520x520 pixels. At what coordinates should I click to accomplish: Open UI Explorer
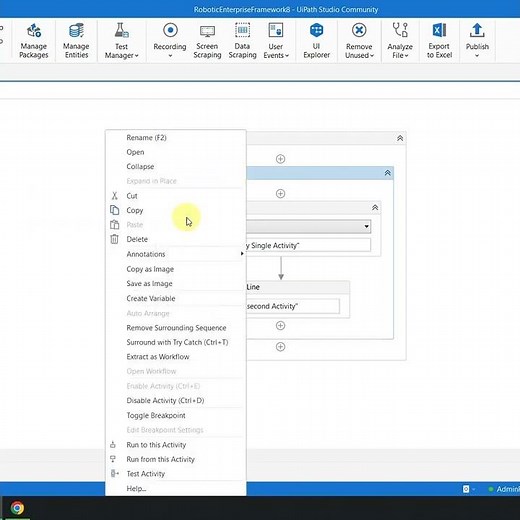pyautogui.click(x=316, y=41)
